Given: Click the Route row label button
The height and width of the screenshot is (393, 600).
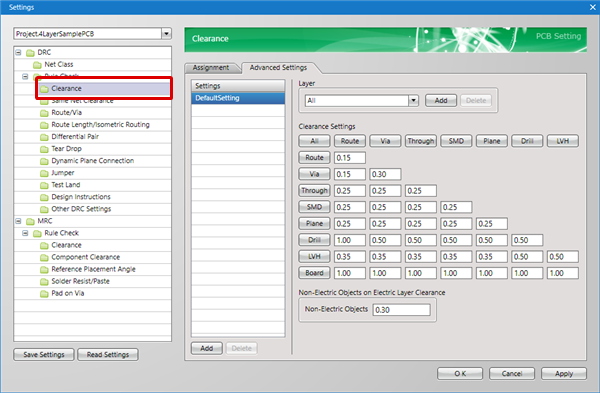Looking at the screenshot, I should tap(314, 157).
